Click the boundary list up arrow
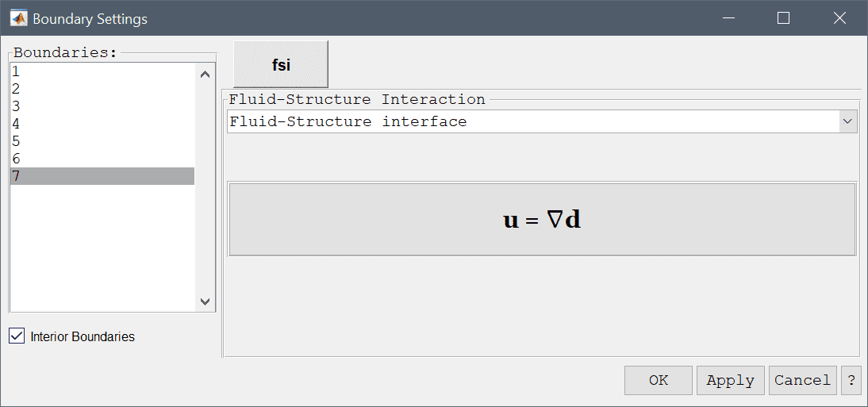 pyautogui.click(x=205, y=74)
